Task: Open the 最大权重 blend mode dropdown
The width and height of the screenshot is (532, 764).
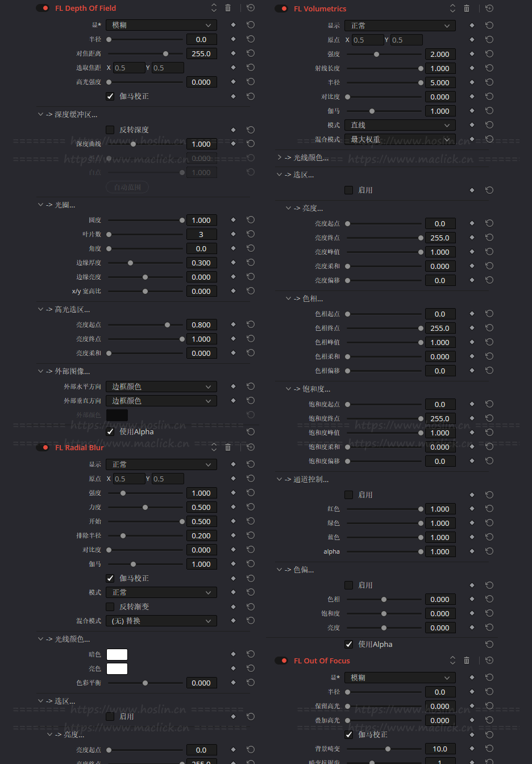Action: pos(400,139)
